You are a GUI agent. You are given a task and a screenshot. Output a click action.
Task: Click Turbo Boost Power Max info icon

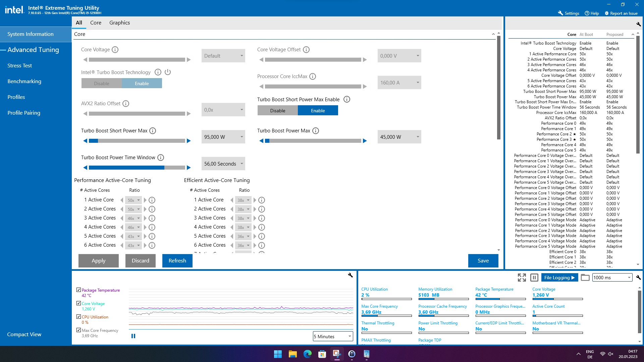coord(316,131)
